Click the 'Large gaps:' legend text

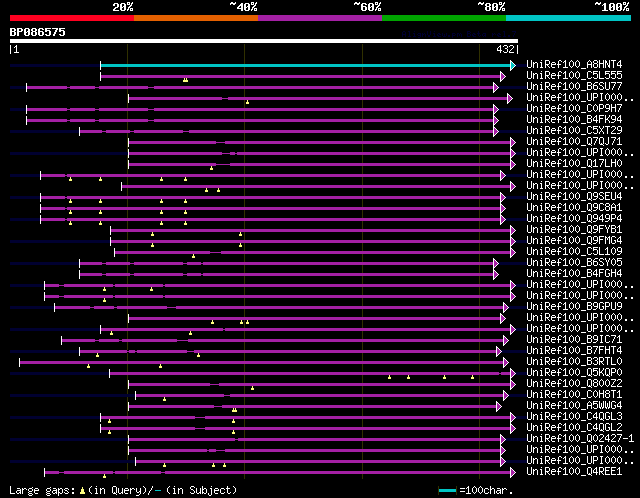point(42,490)
